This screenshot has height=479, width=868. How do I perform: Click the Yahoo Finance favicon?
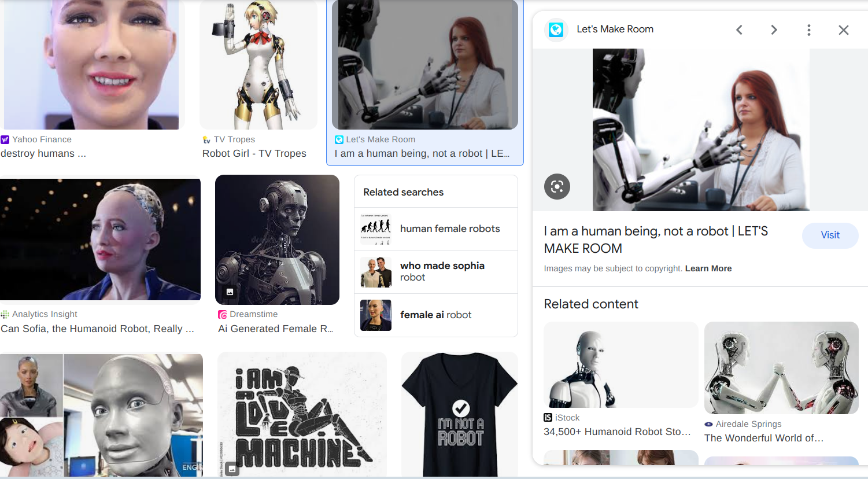coord(5,139)
